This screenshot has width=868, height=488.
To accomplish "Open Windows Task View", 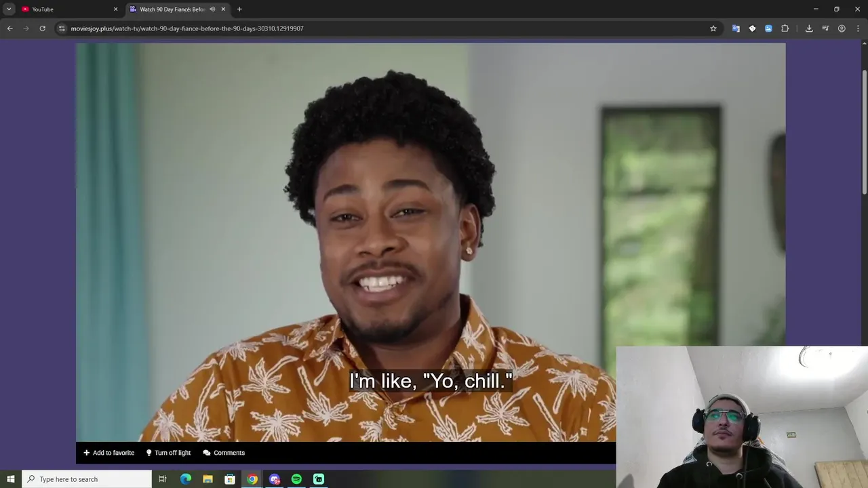I will tap(163, 479).
